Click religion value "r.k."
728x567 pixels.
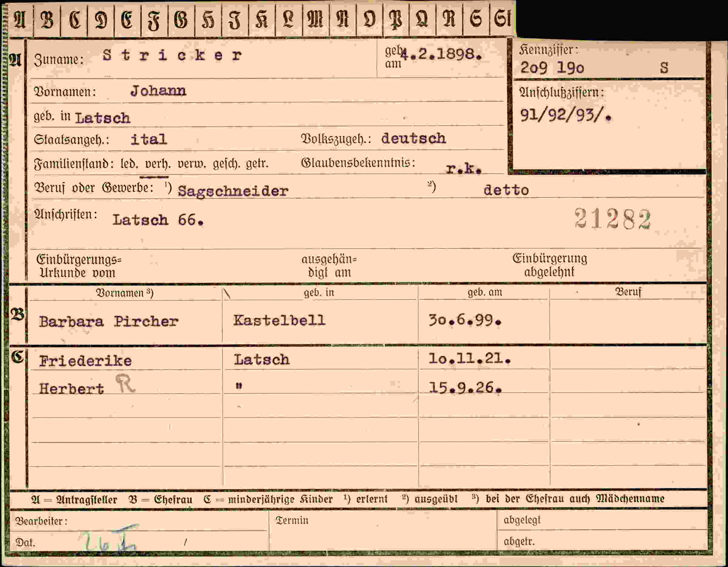pyautogui.click(x=464, y=169)
